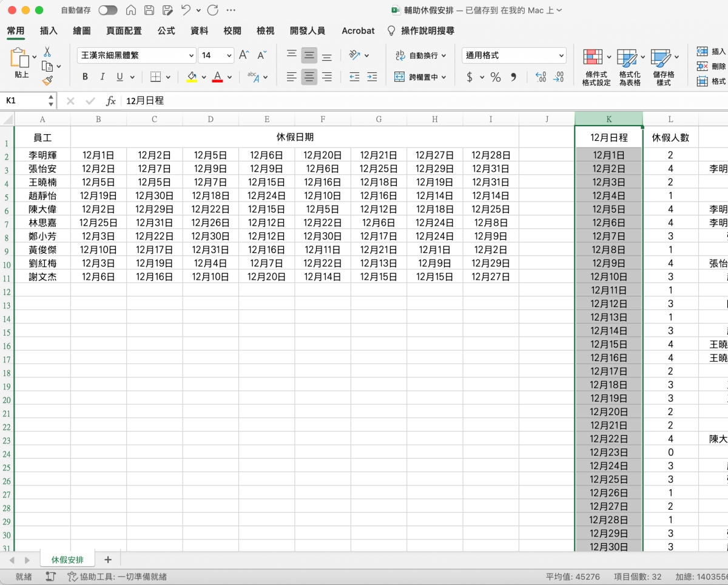Click the Increase Font Size icon
Image resolution: width=728 pixels, height=585 pixels.
pos(244,55)
